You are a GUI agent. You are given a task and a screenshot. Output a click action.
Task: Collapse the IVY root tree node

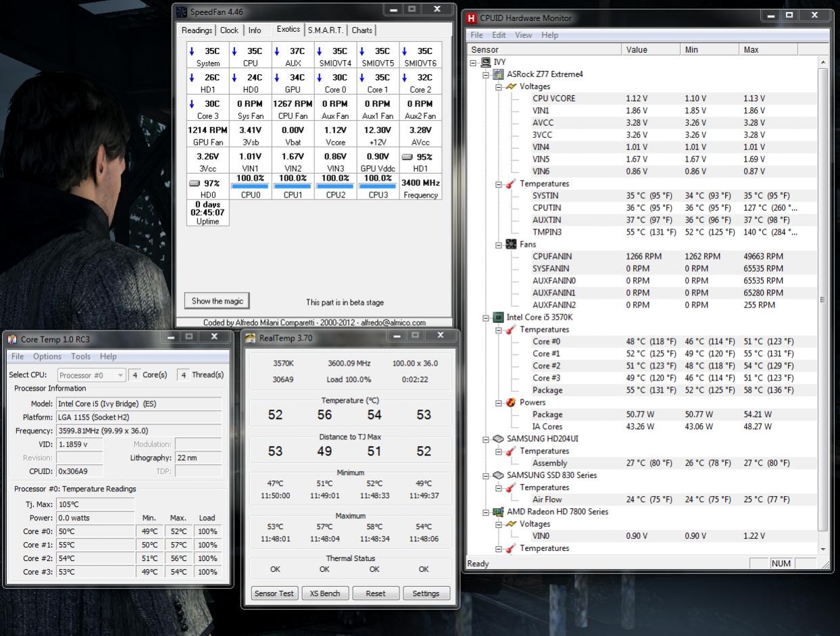(x=474, y=62)
